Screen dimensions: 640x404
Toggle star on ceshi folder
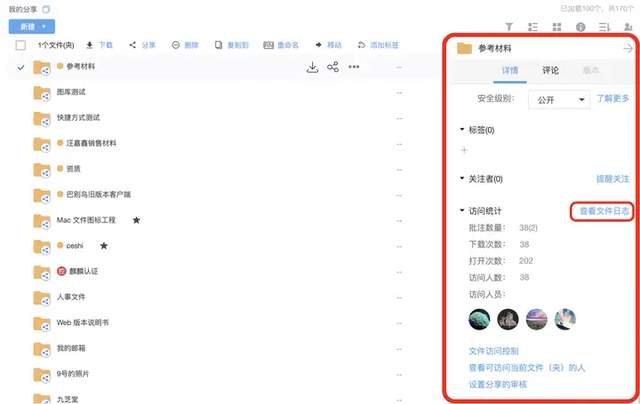(x=104, y=246)
